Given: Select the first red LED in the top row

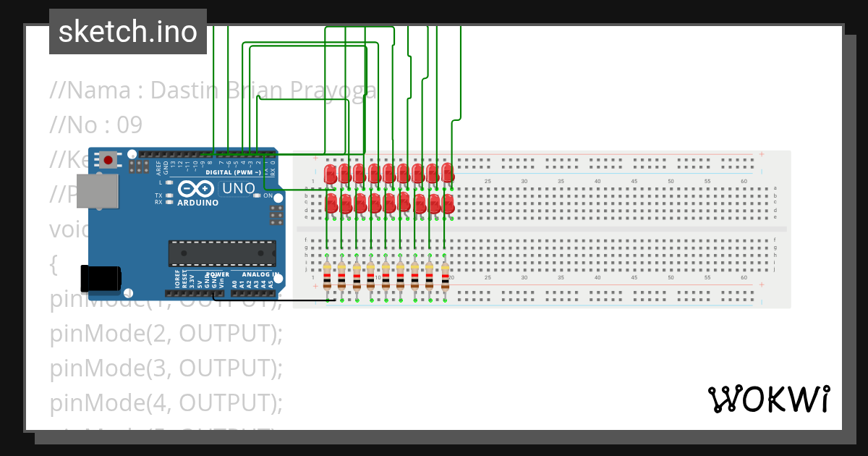Looking at the screenshot, I should coord(329,175).
